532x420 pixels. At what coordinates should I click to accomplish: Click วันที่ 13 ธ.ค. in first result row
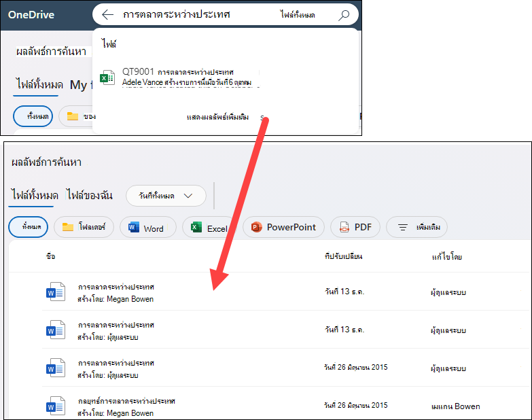pyautogui.click(x=344, y=292)
